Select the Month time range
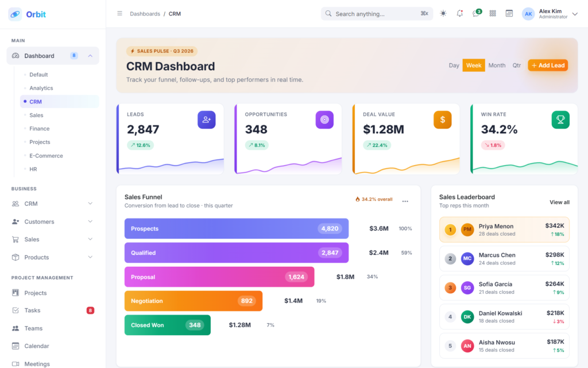 (x=497, y=66)
